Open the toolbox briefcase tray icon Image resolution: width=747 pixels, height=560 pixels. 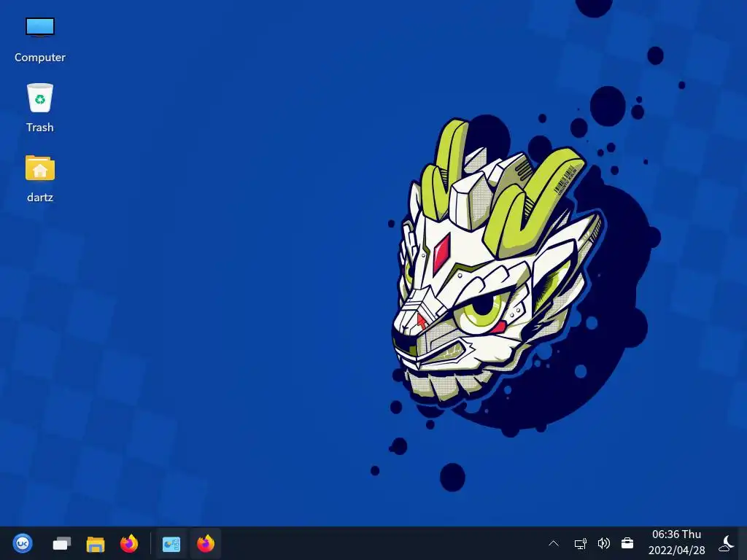[627, 543]
